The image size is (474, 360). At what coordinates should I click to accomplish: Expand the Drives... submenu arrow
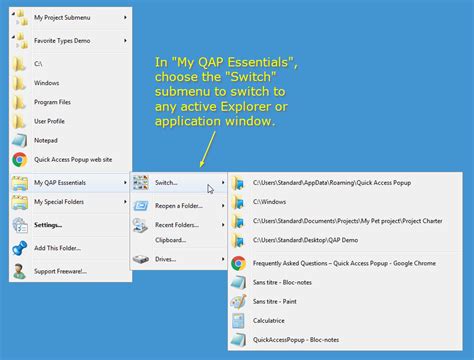click(x=223, y=259)
